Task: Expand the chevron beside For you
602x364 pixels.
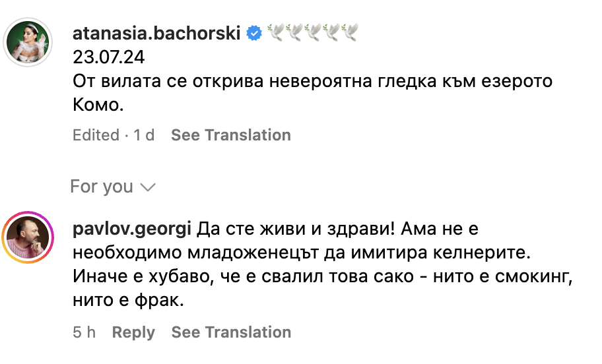Action: (x=148, y=187)
